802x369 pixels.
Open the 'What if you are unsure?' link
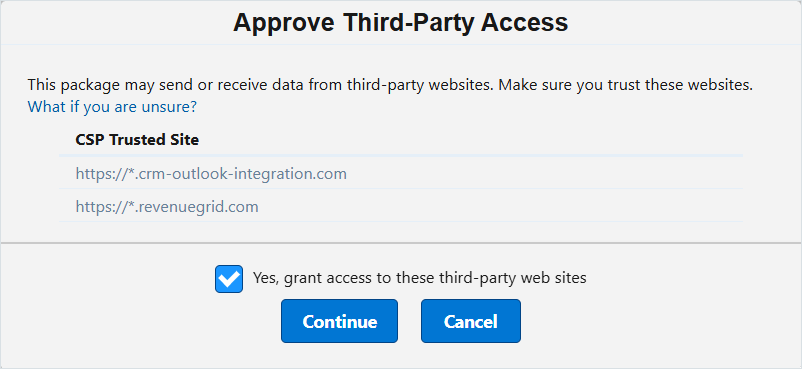click(x=112, y=107)
